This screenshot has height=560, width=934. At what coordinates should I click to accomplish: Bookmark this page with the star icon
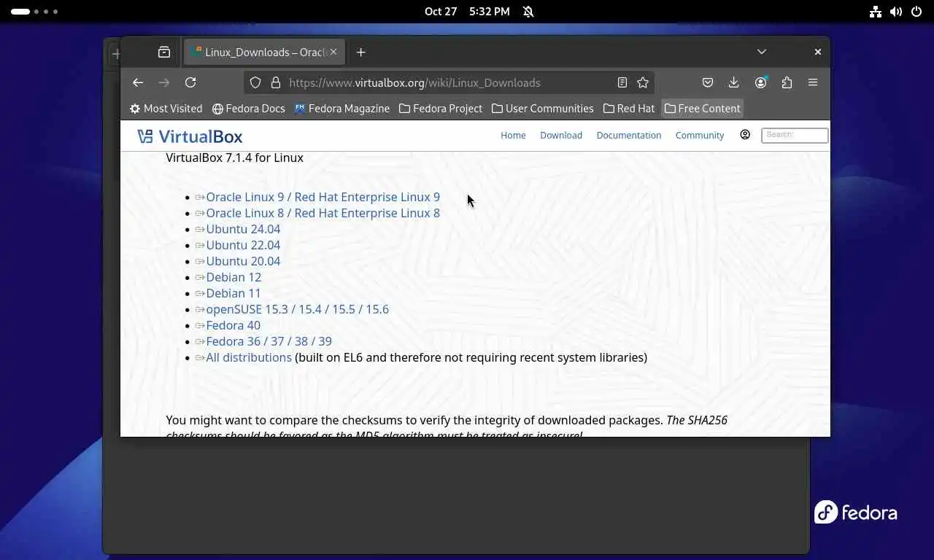(643, 82)
